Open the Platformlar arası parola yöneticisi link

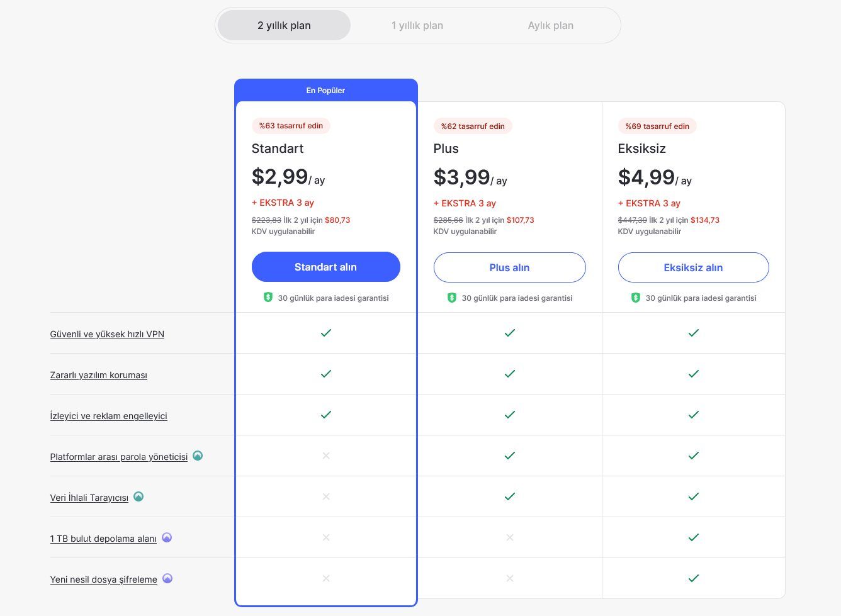coord(119,457)
